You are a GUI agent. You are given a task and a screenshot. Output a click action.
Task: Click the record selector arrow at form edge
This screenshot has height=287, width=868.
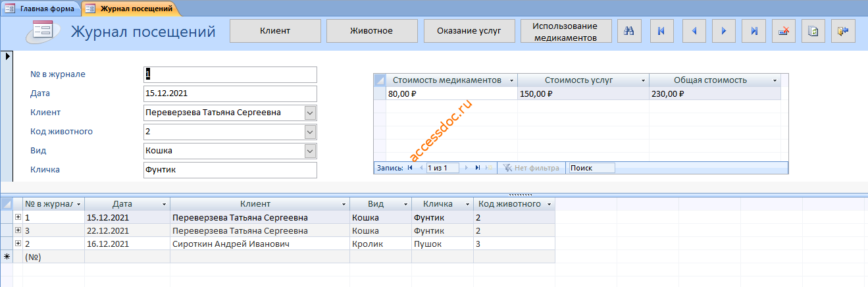[6, 55]
